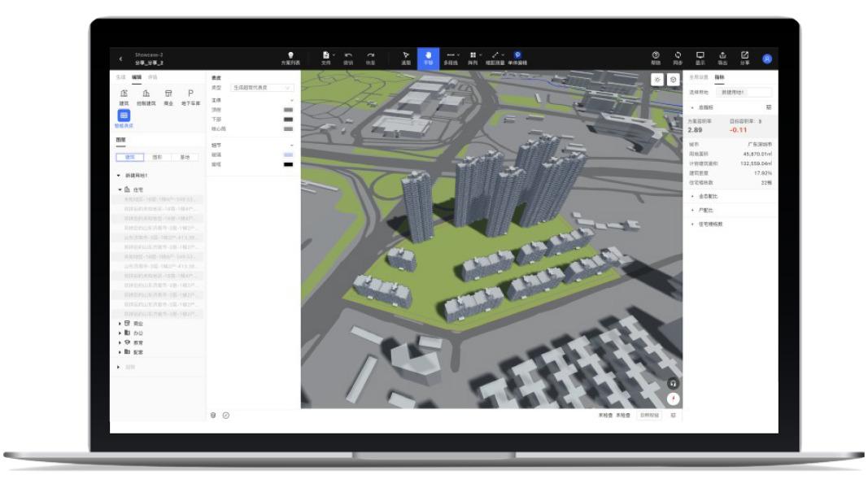Click the table icon beside 总指标
868x488 pixels.
pyautogui.click(x=769, y=107)
